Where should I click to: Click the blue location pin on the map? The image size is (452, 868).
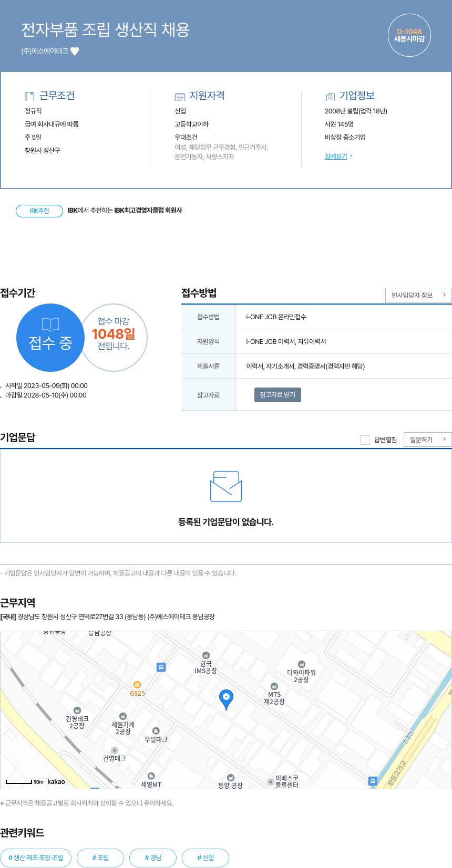pos(226,699)
